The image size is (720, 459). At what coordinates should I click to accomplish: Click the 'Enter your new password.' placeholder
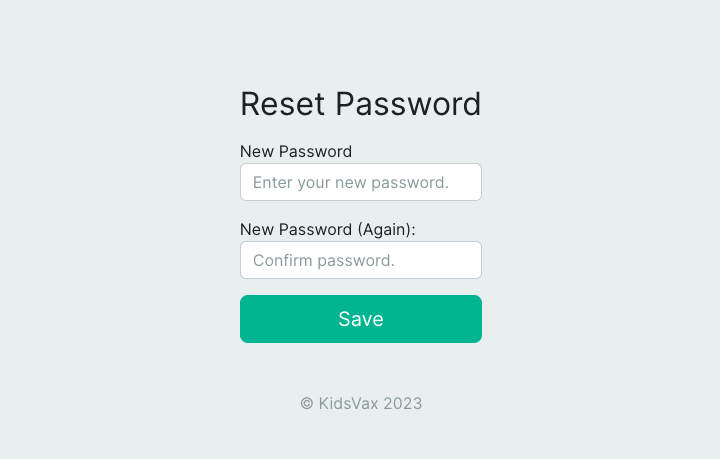click(350, 183)
